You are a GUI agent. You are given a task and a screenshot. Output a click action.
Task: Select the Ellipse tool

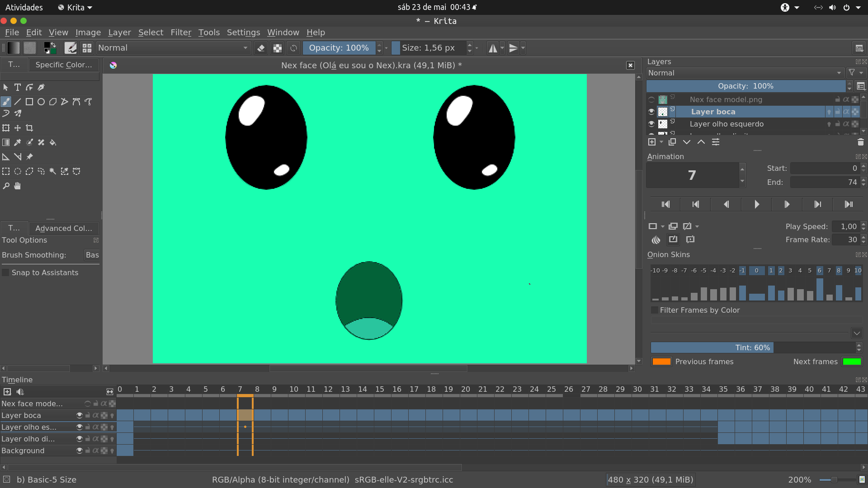pos(41,102)
